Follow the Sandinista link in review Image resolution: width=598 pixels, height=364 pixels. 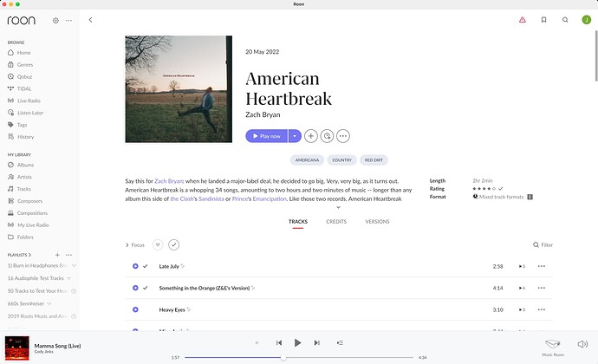click(211, 198)
